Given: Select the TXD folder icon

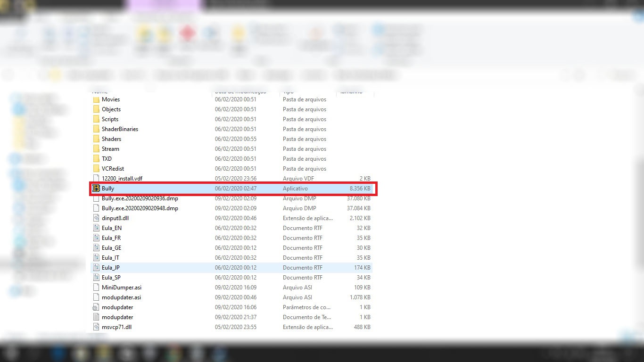Looking at the screenshot, I should (x=96, y=159).
